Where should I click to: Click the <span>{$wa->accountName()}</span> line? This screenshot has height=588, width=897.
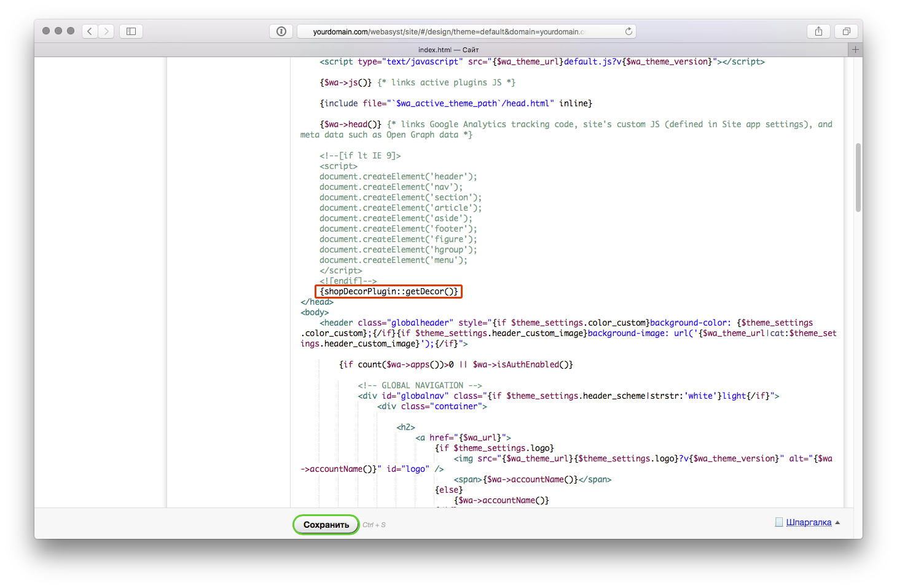(533, 479)
